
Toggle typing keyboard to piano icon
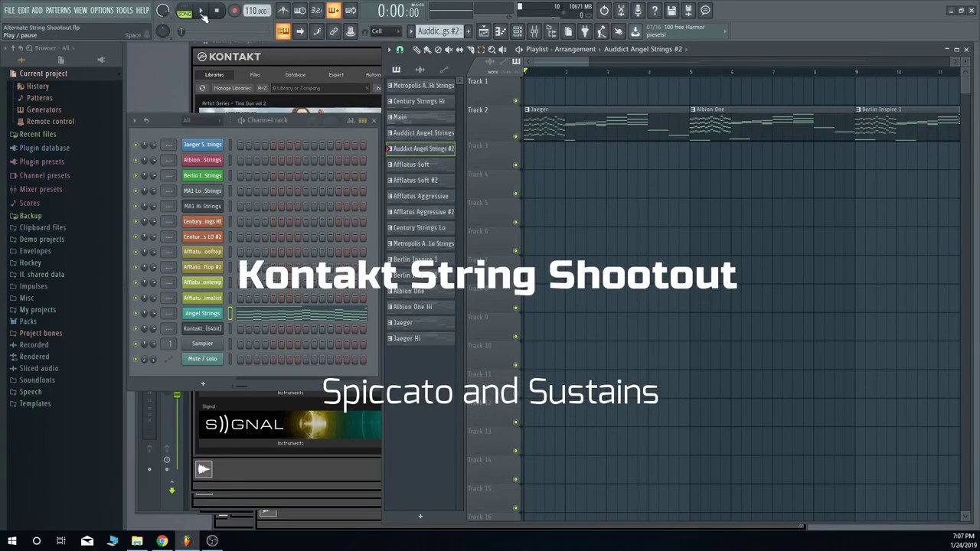pyautogui.click(x=283, y=31)
